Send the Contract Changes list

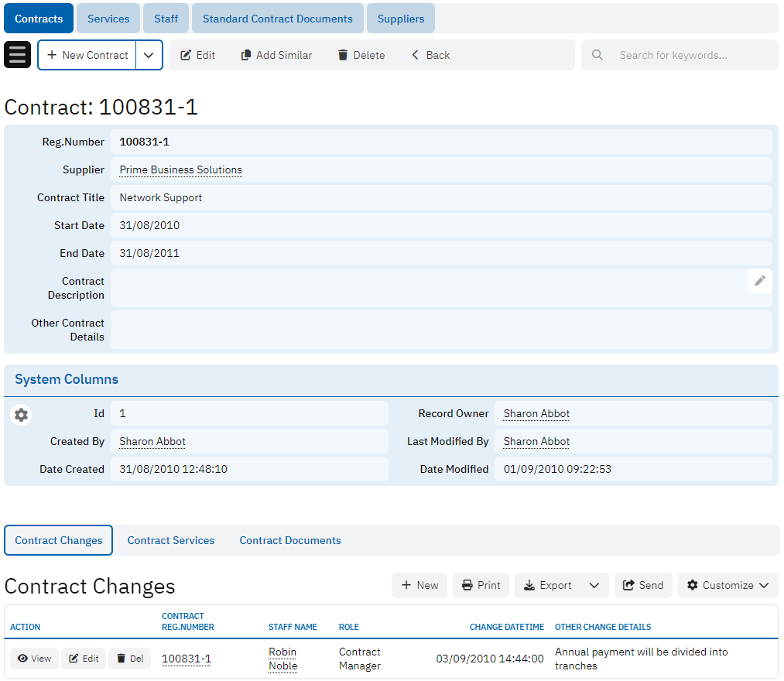point(642,585)
